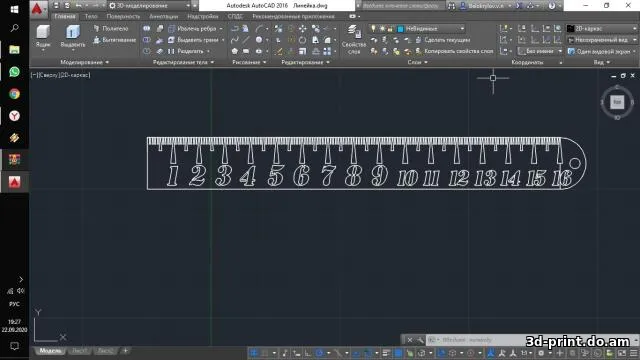Click Сделать текущим layer button
Viewport: 640px width, 360px height.
(x=443, y=40)
